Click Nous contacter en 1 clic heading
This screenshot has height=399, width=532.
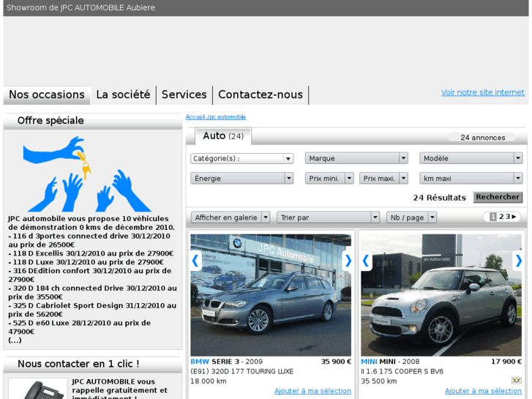[78, 364]
